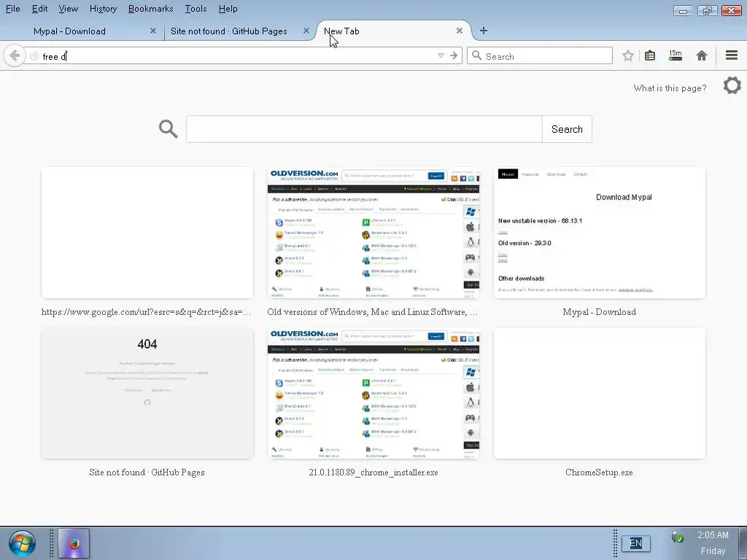This screenshot has height=560, width=747.
Task: Open the blank ChromeSetup.exe tile
Action: [x=600, y=393]
